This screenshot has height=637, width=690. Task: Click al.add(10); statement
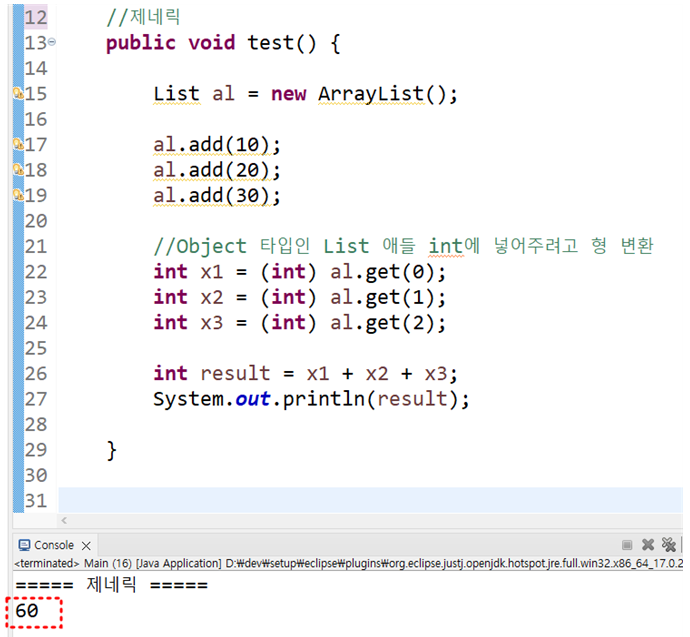pyautogui.click(x=217, y=145)
